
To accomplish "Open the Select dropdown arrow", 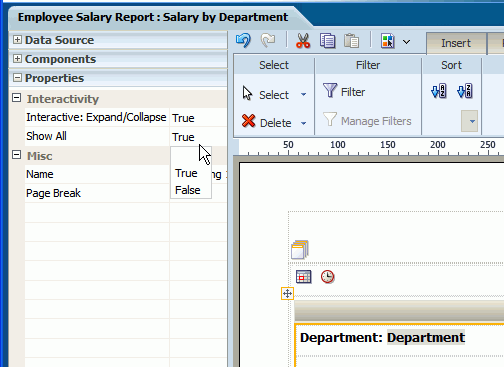I will click(303, 95).
